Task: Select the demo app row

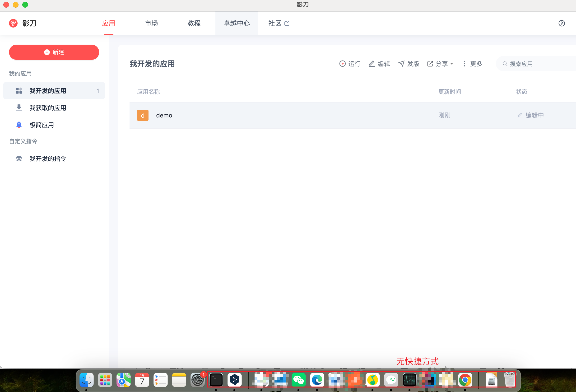Action: (353, 115)
